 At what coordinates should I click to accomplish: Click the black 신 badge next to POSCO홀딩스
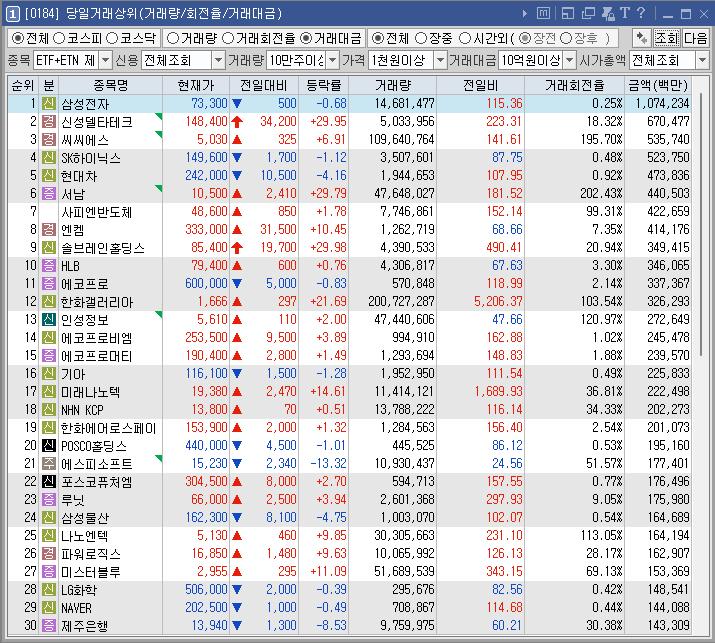pyautogui.click(x=49, y=446)
